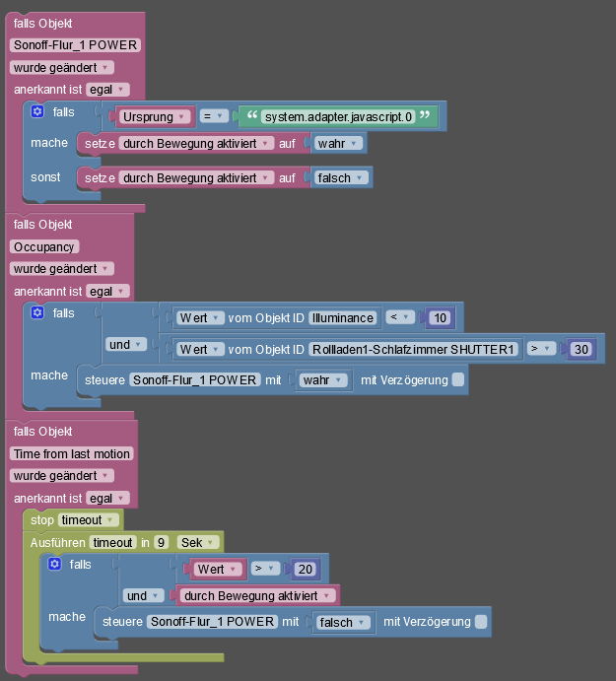Select the 'sonst' label of first falls block

[x=45, y=176]
